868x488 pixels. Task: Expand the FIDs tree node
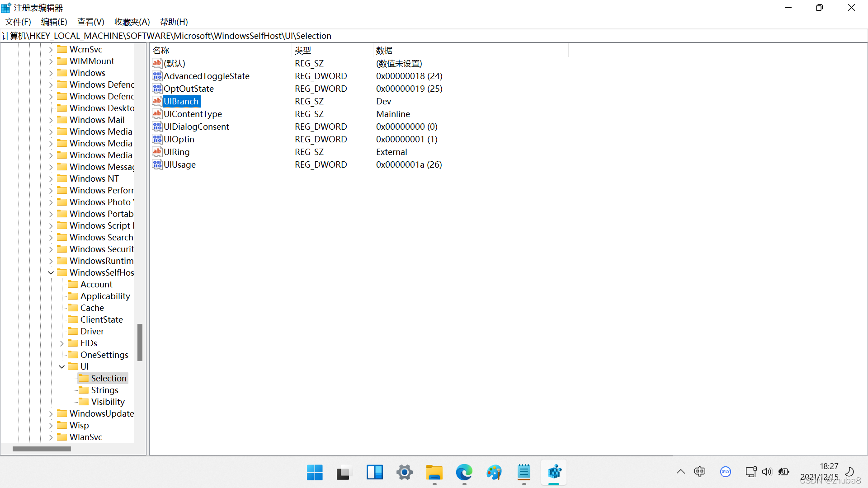coord(61,343)
